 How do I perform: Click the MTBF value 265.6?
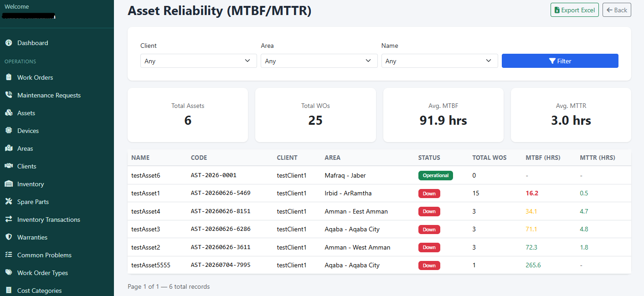(x=533, y=265)
